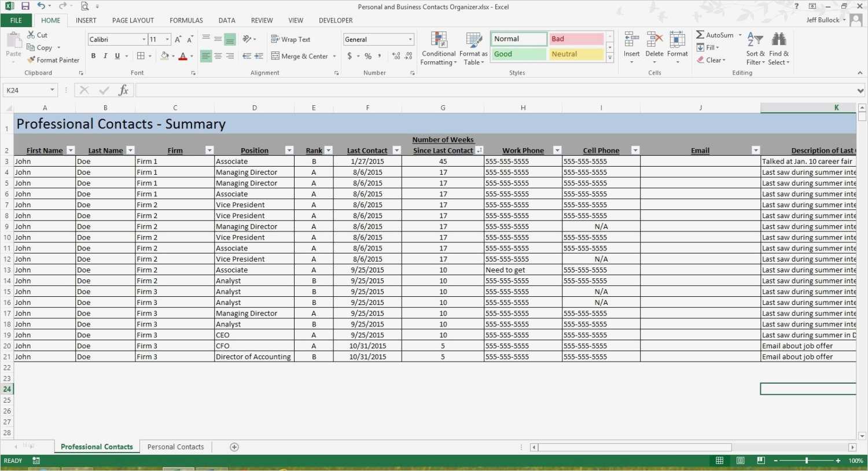The height and width of the screenshot is (471, 868).
Task: Toggle Bold formatting
Action: click(93, 56)
